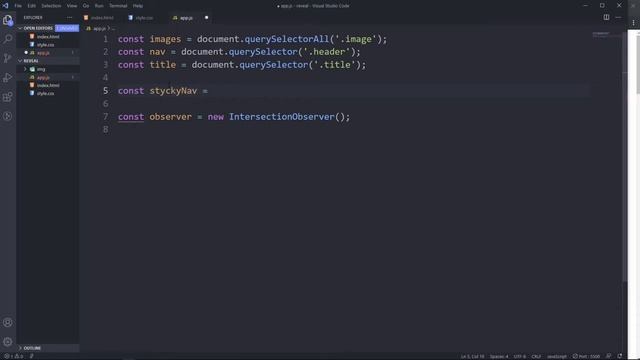
Task: Click app.js in the breadcrumb path
Action: pyautogui.click(x=99, y=29)
